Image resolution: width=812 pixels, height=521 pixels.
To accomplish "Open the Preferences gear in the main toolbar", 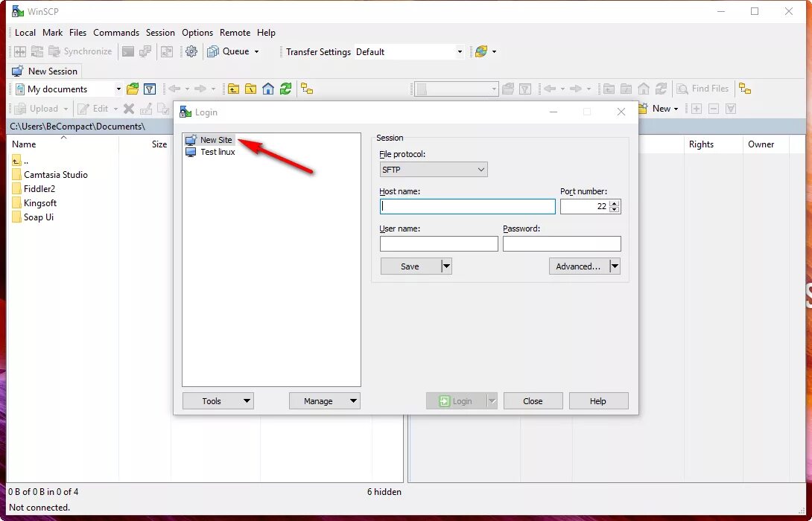I will [191, 51].
